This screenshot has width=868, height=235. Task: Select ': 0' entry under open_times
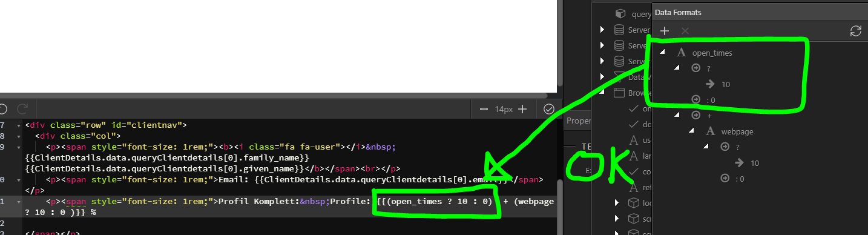click(x=711, y=100)
